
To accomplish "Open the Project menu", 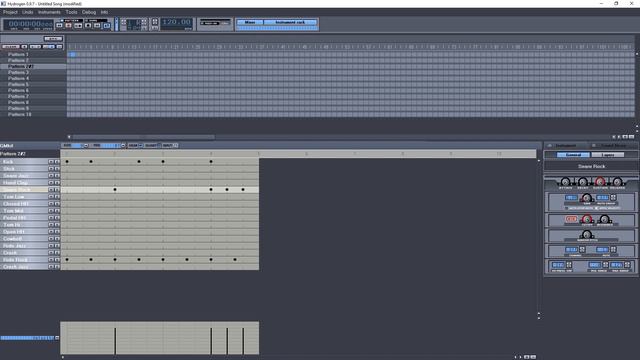I will point(10,12).
